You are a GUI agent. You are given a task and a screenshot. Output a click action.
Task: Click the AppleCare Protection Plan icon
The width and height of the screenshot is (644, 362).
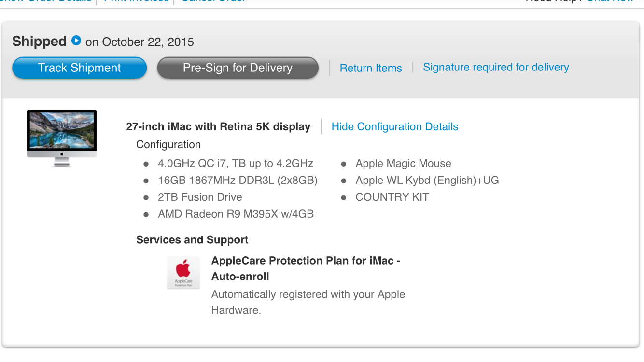(183, 273)
